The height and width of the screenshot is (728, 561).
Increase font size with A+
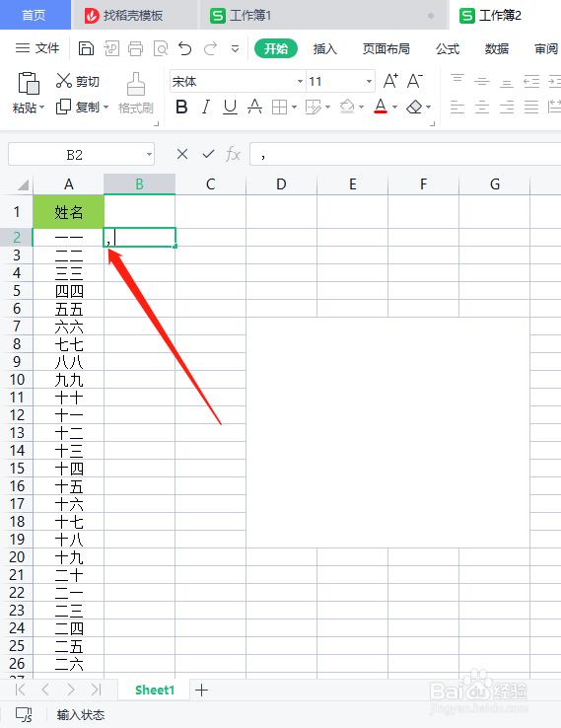pos(390,81)
